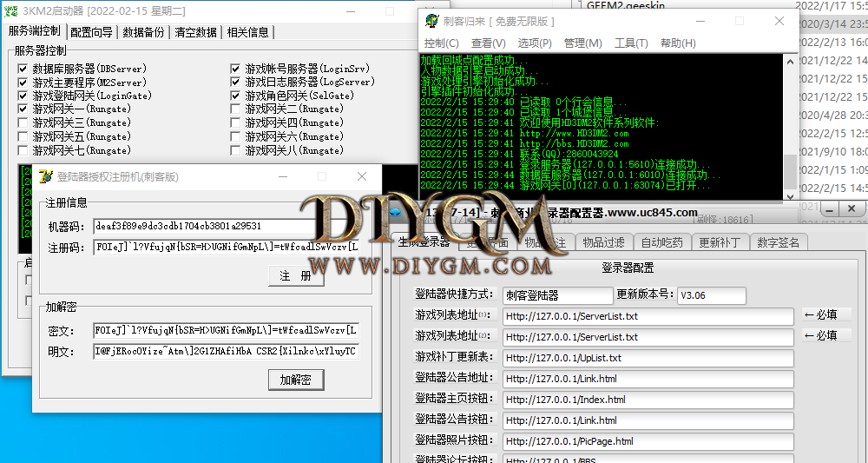Edit 登陆器快捷方式 field 刺客登陆器
Image resolution: width=868 pixels, height=463 pixels.
tap(557, 295)
